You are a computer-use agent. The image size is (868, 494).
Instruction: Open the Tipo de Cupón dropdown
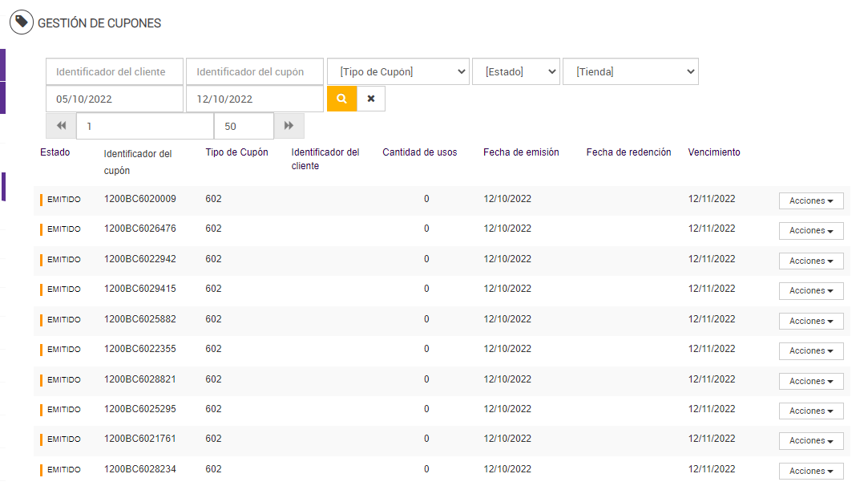tap(398, 71)
